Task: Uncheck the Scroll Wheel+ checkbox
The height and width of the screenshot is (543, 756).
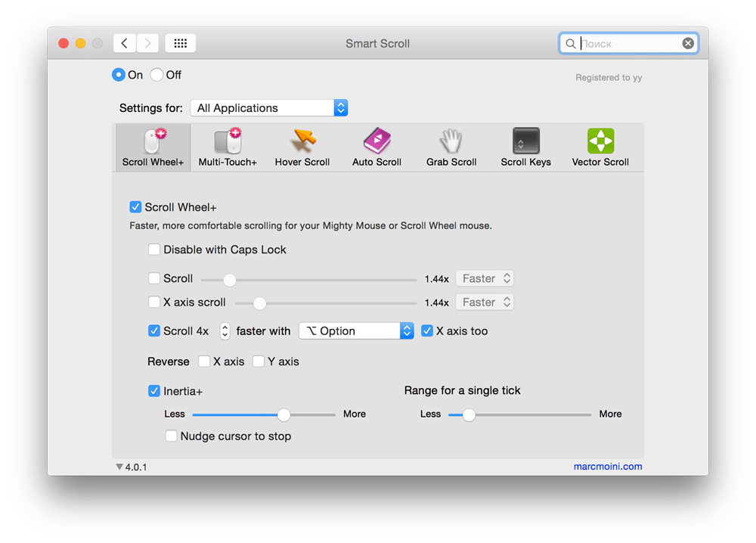Action: [135, 207]
